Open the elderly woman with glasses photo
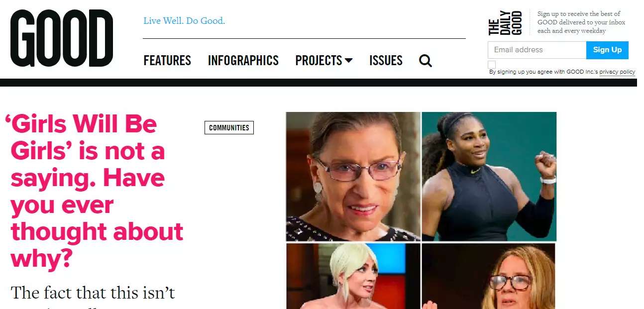This screenshot has height=309, width=644. [x=353, y=177]
